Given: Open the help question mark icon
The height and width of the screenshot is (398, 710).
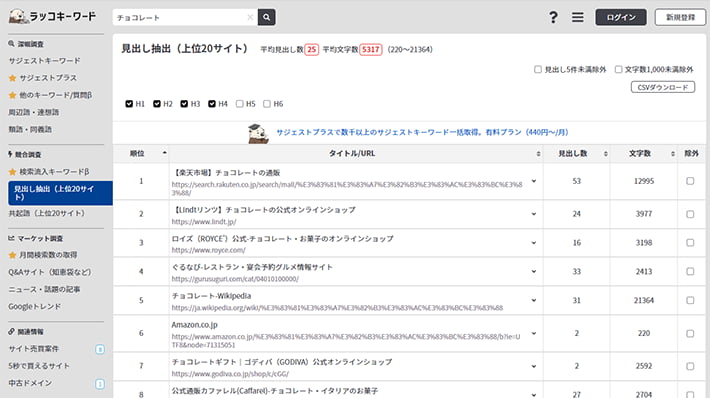Looking at the screenshot, I should click(553, 17).
